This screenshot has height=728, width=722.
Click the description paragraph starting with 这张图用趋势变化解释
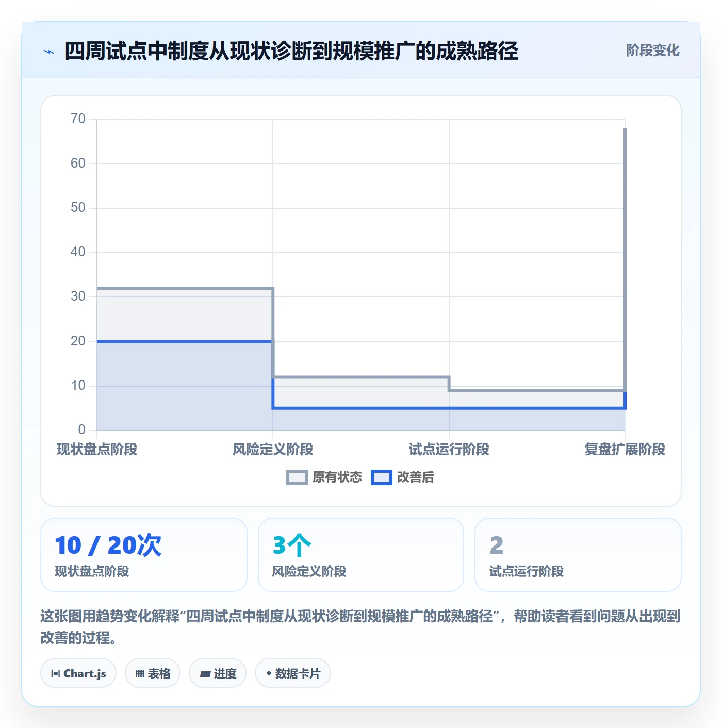point(360,627)
